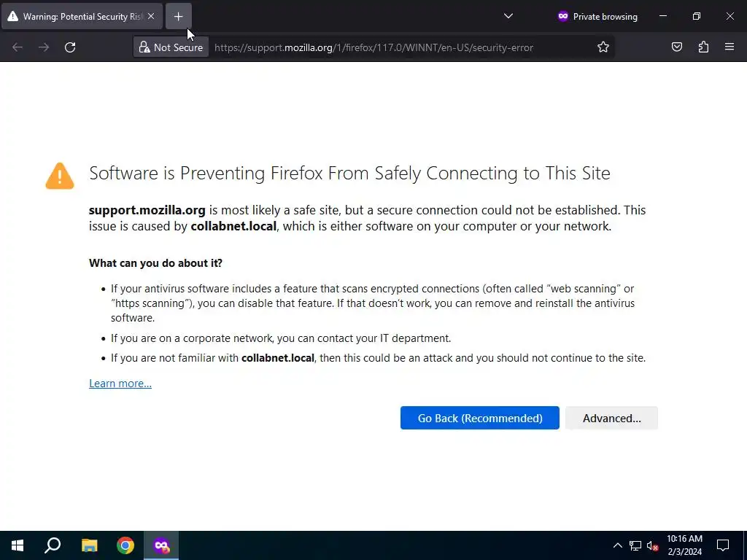The image size is (747, 560).
Task: Open the Save to Pocket icon
Action: tap(677, 47)
